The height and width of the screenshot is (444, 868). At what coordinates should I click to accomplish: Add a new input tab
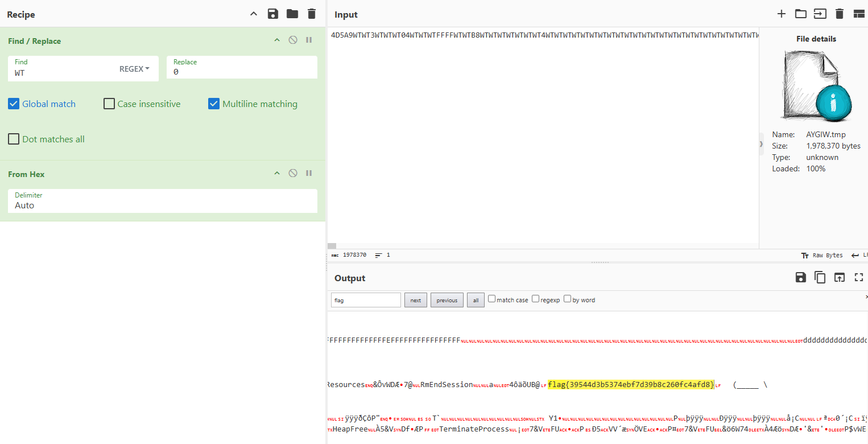coord(782,14)
